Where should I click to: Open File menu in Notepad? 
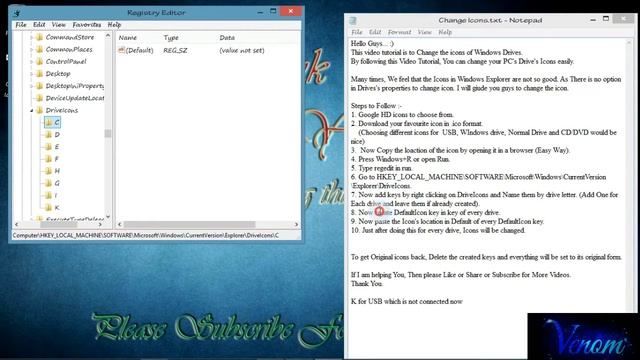(356, 32)
